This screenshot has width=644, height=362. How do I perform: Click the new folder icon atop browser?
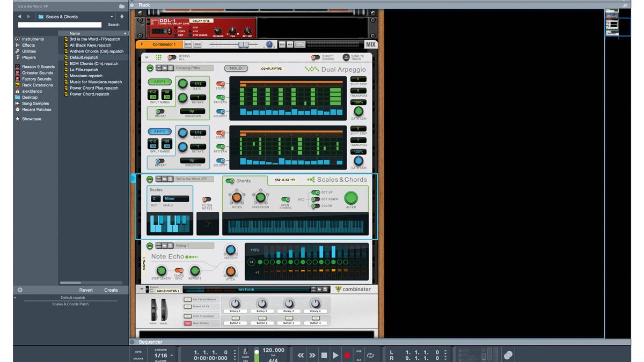122,6
